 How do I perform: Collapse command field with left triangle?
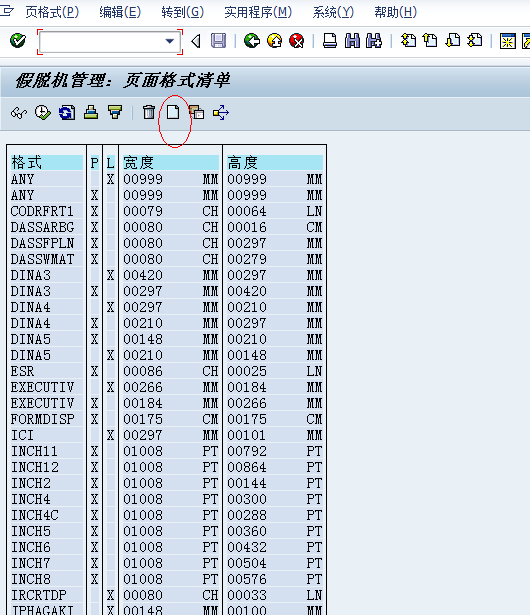pos(196,41)
